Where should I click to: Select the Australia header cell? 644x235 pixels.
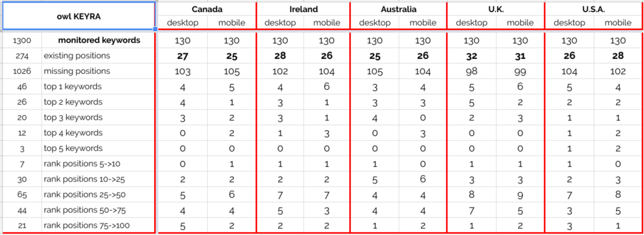[x=398, y=9]
